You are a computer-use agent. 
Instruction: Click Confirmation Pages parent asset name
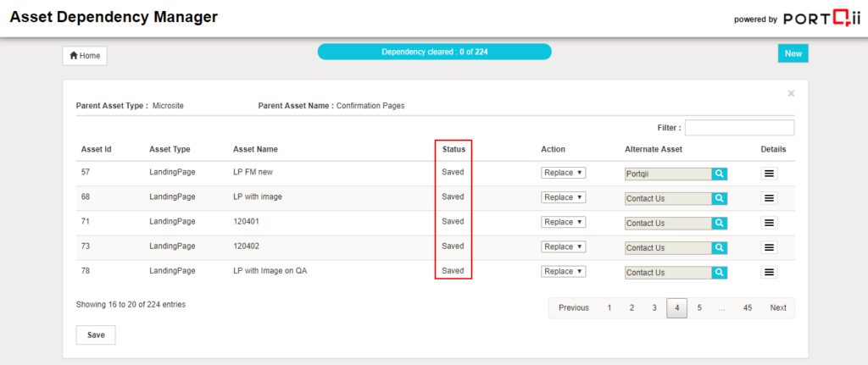pyautogui.click(x=370, y=106)
